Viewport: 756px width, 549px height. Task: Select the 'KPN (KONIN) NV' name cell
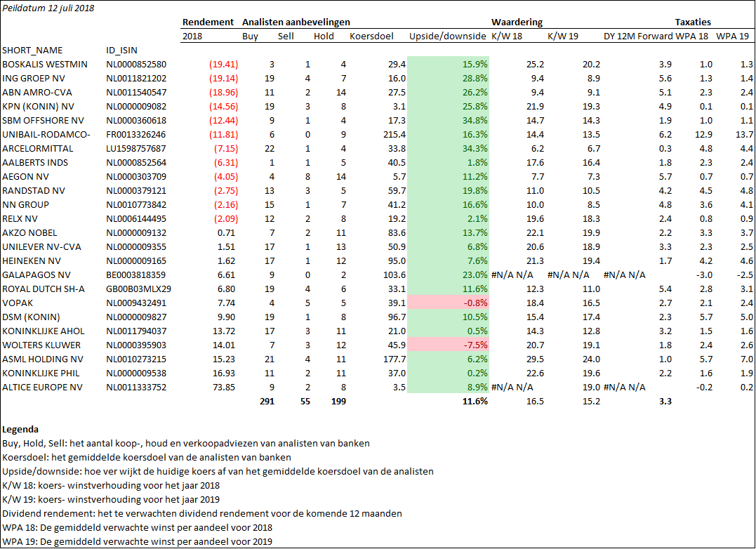click(38, 106)
